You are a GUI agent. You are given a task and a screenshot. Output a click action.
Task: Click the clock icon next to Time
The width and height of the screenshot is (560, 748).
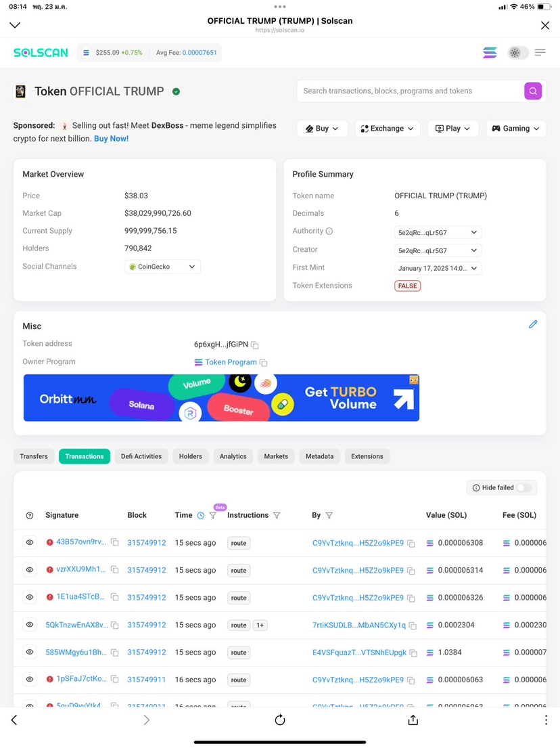point(201,515)
